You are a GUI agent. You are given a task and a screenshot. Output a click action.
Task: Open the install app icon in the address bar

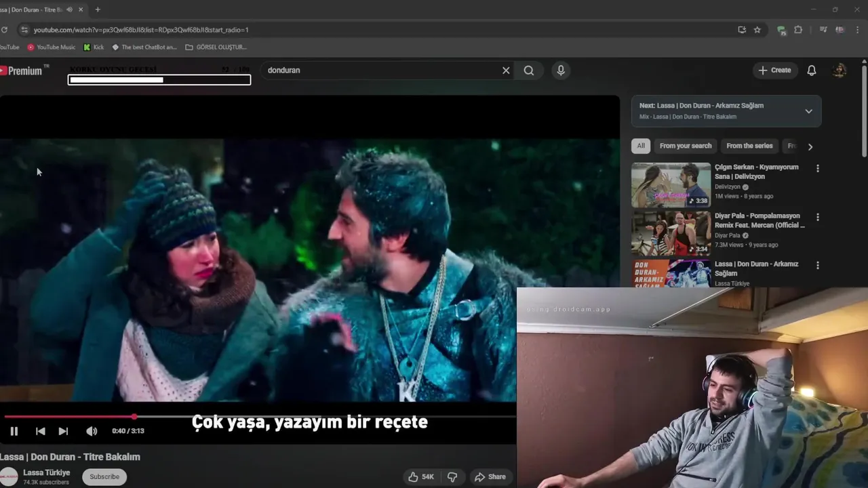[742, 30]
